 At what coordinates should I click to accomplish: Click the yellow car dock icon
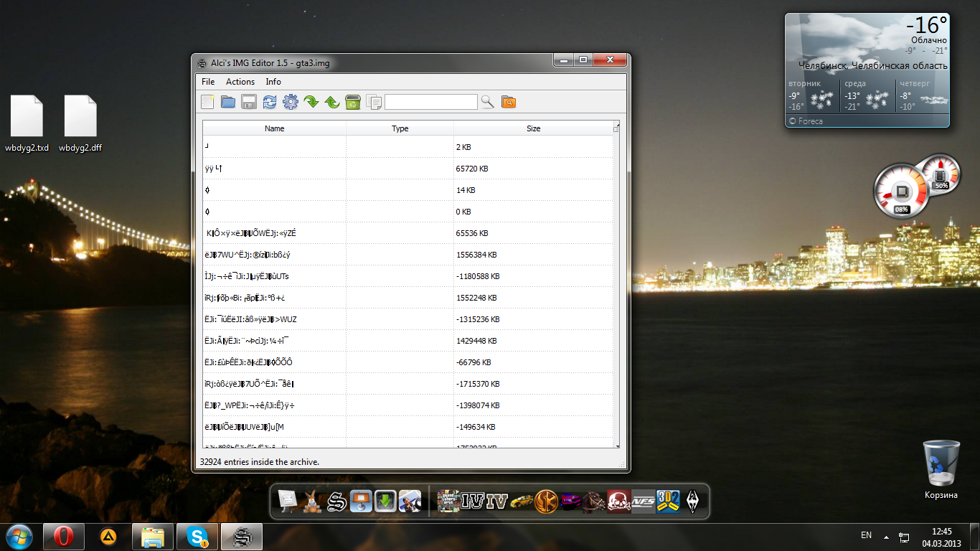coord(522,501)
